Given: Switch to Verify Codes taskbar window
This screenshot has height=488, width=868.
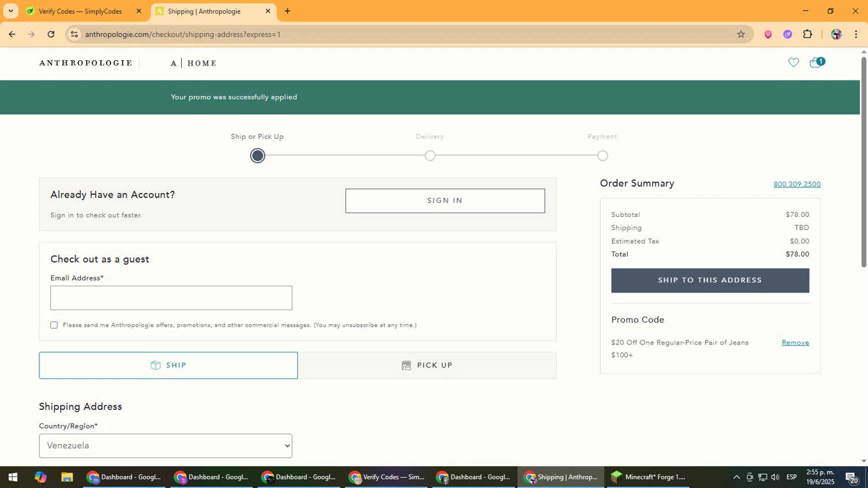Looking at the screenshot, I should tap(387, 477).
